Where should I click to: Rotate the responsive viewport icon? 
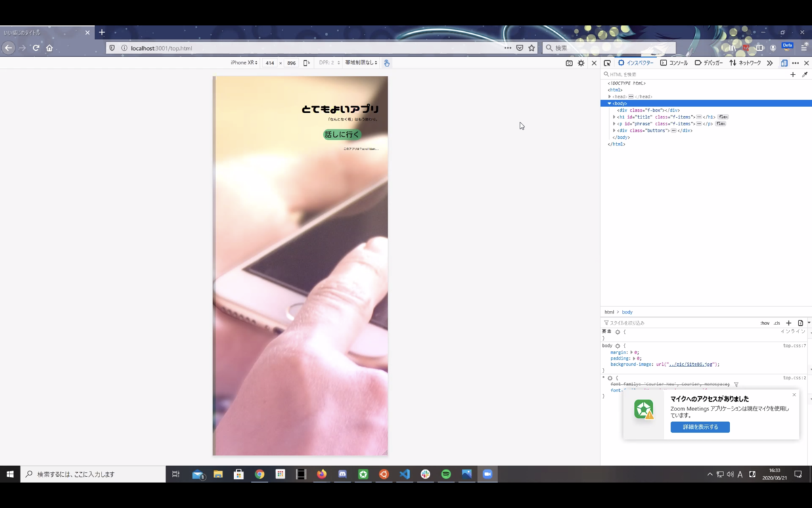click(x=307, y=63)
